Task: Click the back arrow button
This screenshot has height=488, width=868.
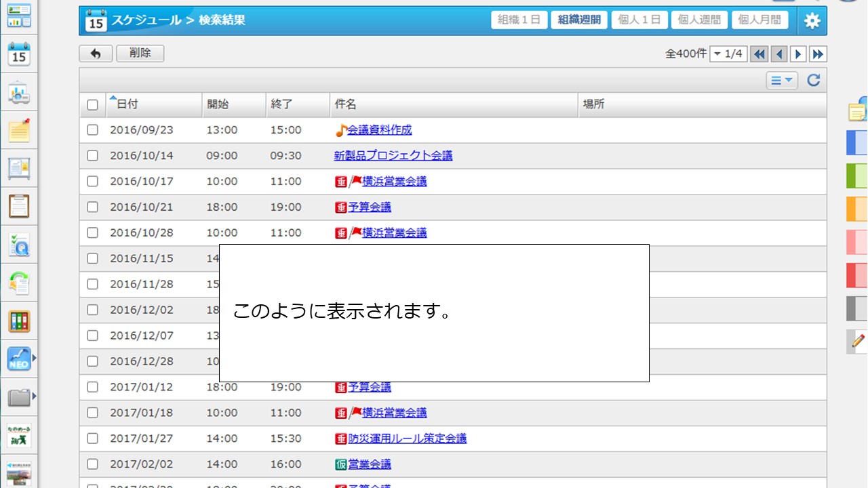Action: pos(96,54)
